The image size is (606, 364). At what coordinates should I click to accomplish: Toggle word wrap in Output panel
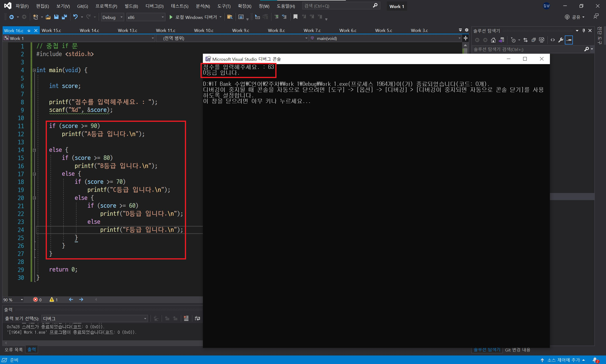[197, 318]
